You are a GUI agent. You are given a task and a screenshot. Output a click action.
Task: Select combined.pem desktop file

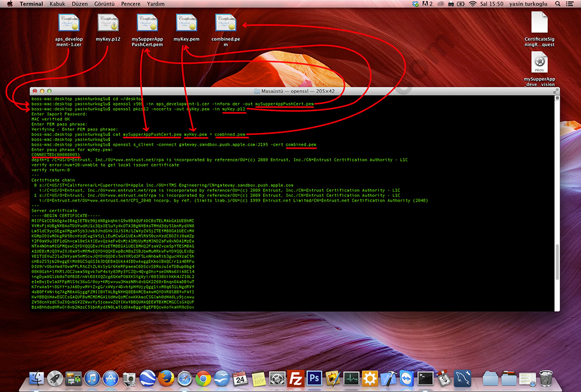click(225, 30)
